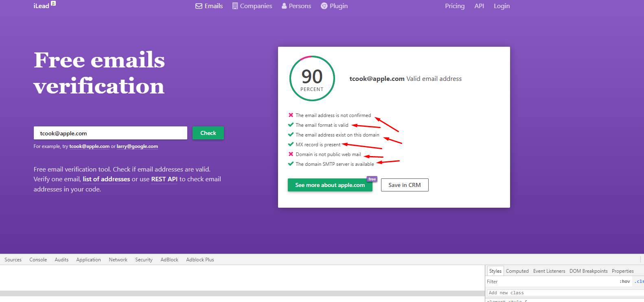Open the iLead home logo
This screenshot has width=644, height=302.
pos(41,6)
